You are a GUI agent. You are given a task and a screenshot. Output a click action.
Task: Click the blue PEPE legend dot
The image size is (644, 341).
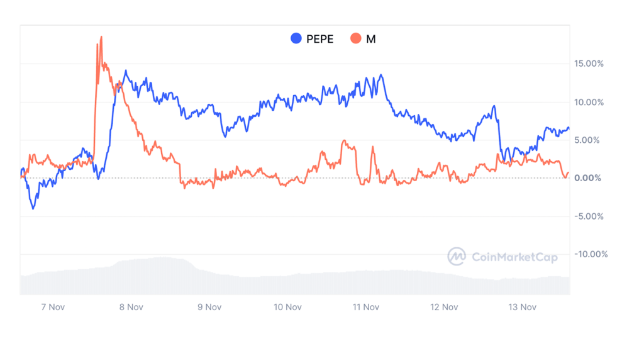[x=296, y=38]
